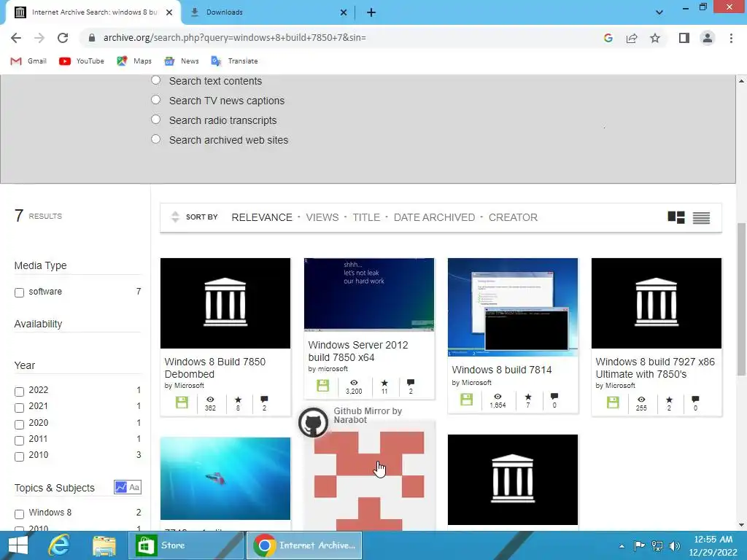Open File Explorer from taskbar
This screenshot has width=747, height=560.
[x=104, y=545]
